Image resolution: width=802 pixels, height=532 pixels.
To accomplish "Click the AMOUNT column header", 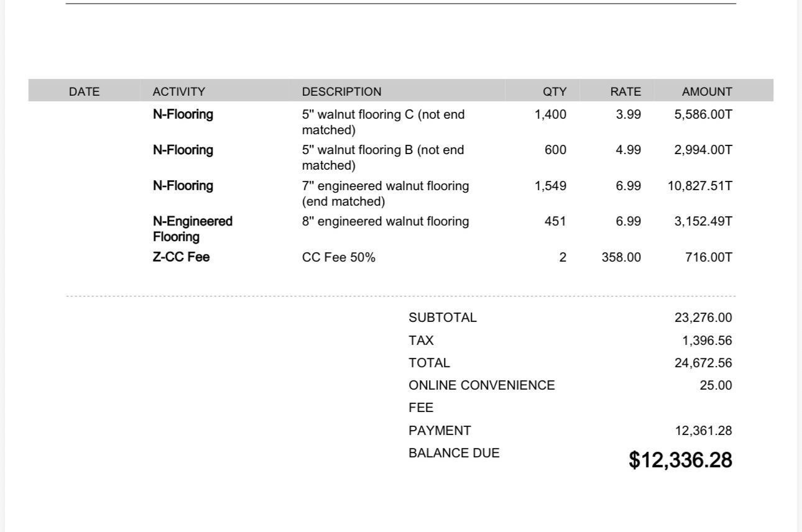I will click(707, 91).
